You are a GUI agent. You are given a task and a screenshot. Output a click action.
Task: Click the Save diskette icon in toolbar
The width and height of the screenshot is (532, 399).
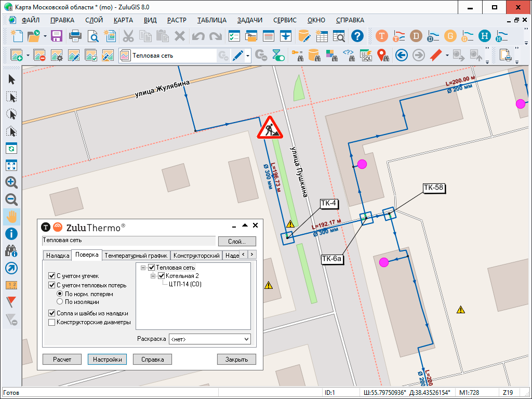(56, 36)
